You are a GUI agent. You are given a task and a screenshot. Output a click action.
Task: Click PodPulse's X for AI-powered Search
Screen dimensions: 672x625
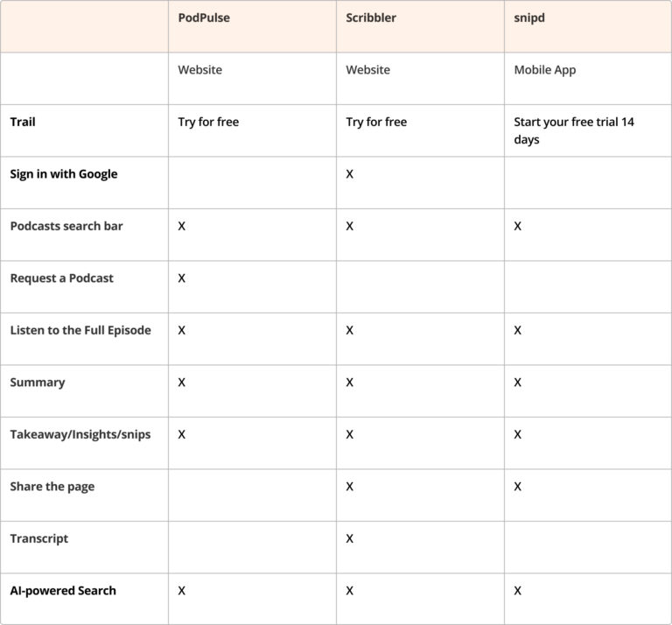coord(182,591)
